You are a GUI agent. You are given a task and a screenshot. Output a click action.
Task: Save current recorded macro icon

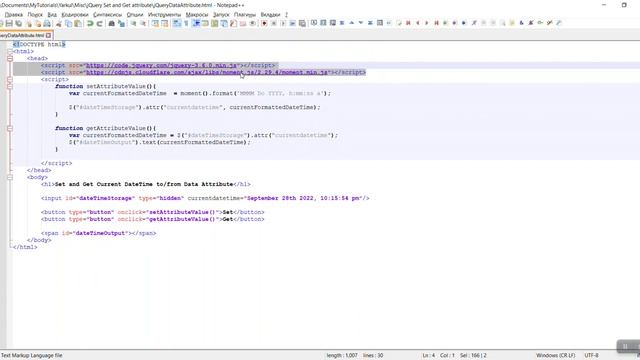[x=302, y=23]
